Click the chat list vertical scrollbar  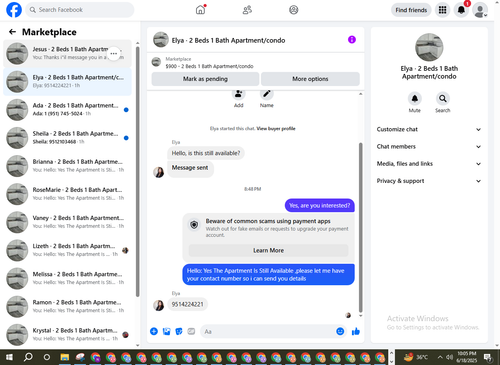coord(138,172)
